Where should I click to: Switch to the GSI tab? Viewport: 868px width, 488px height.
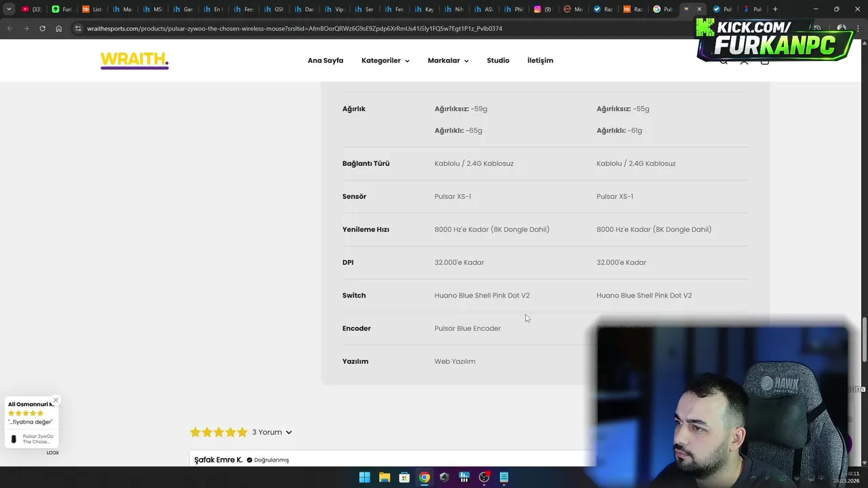(273, 9)
